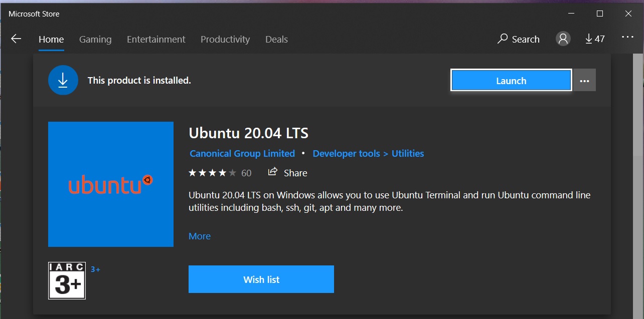Click the 'This product is installed.' message
Image resolution: width=644 pixels, height=319 pixels.
pyautogui.click(x=139, y=80)
